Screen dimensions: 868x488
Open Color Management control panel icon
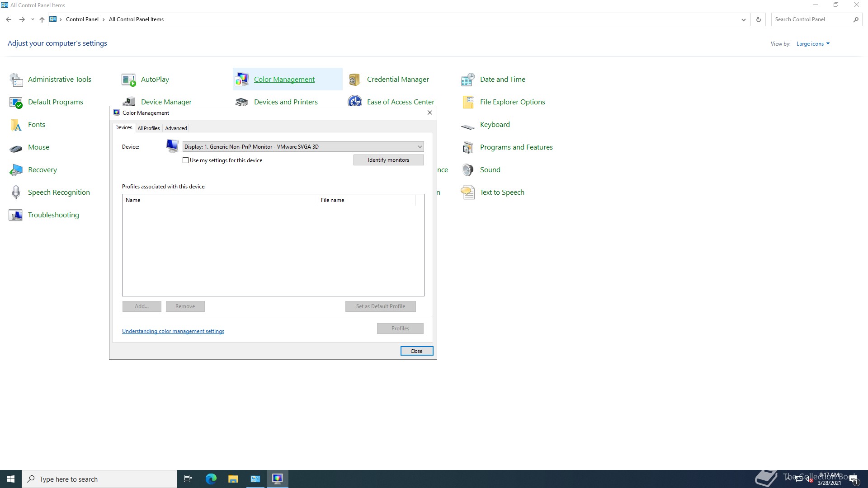[x=242, y=80]
